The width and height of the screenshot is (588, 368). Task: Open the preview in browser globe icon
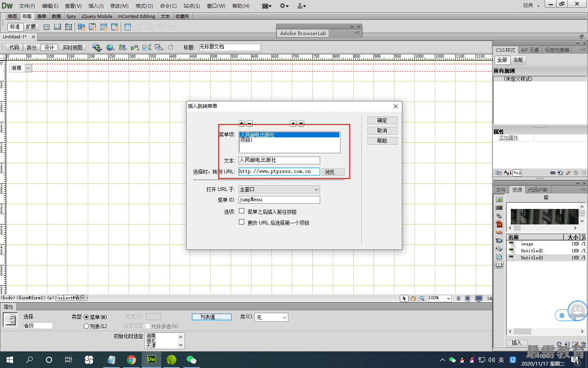coord(110,47)
